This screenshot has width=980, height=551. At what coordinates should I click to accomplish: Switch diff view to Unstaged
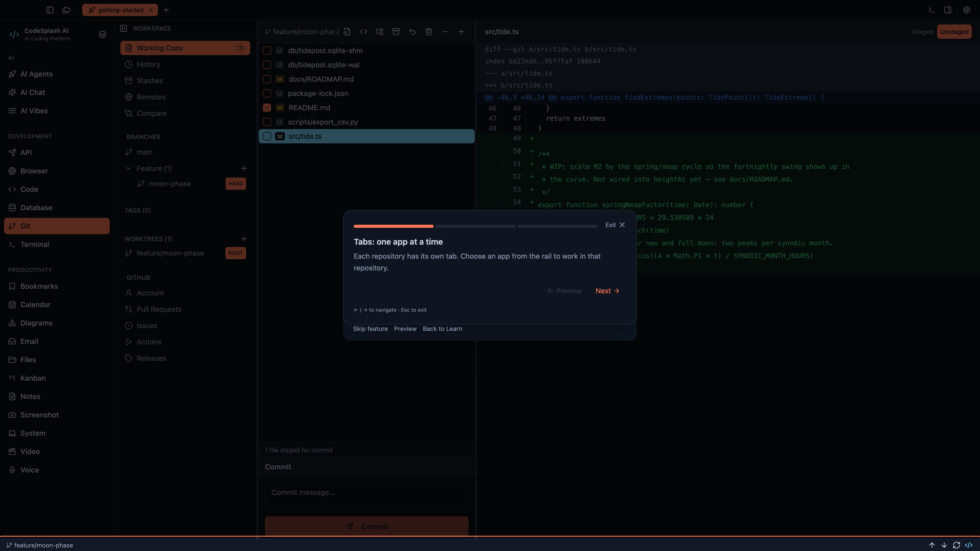954,32
